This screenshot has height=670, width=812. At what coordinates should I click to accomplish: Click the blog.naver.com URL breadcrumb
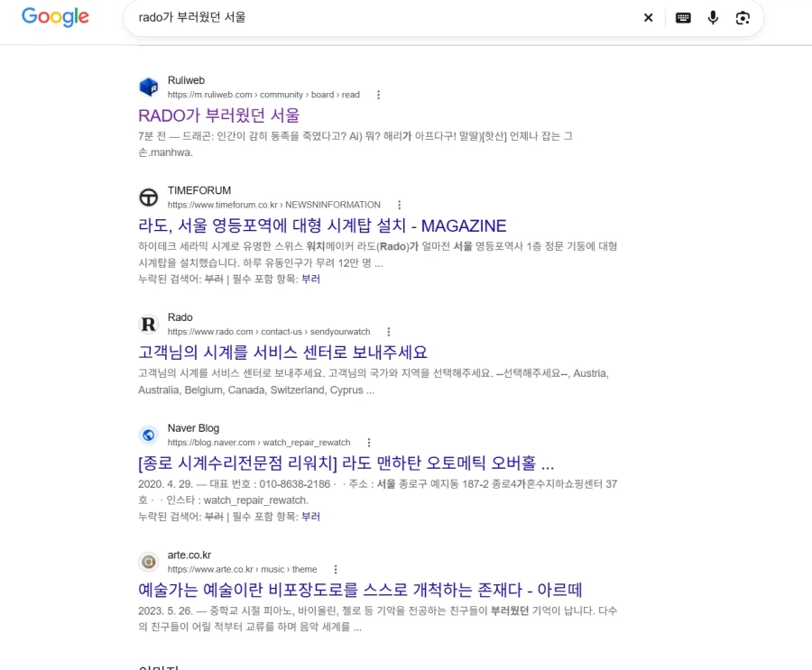click(259, 443)
